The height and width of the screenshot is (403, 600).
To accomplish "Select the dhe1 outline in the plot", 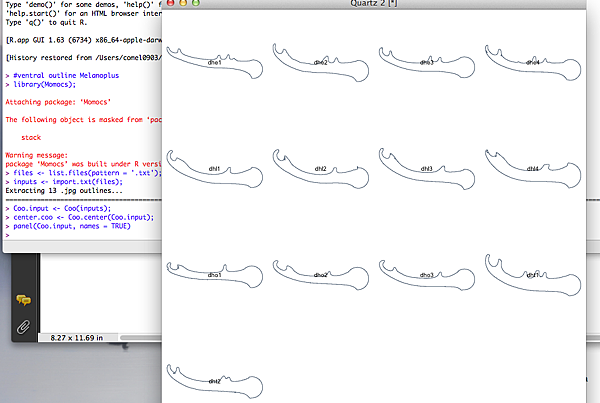I will coord(215,63).
